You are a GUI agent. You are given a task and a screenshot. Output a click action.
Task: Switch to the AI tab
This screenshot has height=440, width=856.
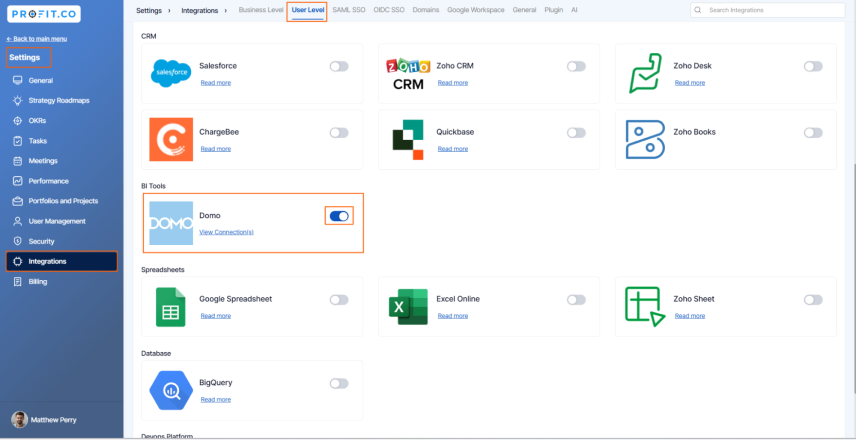pos(574,10)
